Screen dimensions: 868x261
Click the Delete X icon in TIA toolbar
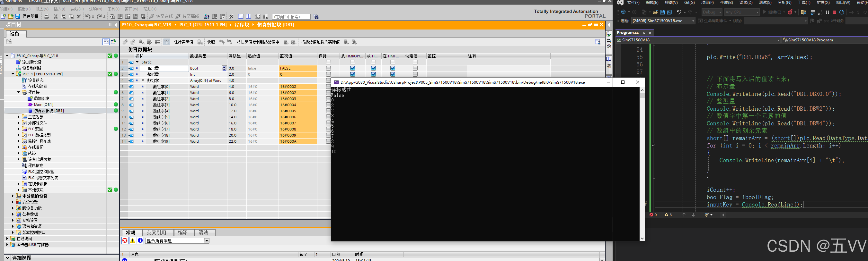tap(79, 16)
